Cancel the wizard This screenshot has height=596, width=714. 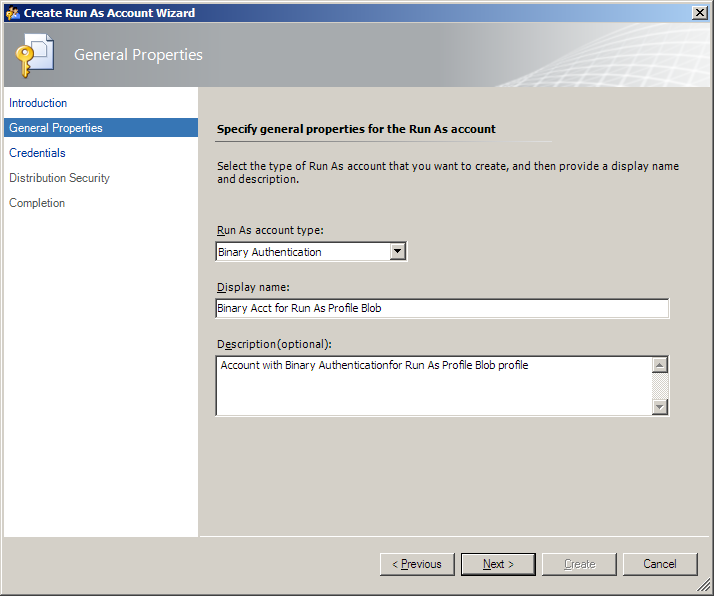[x=660, y=564]
